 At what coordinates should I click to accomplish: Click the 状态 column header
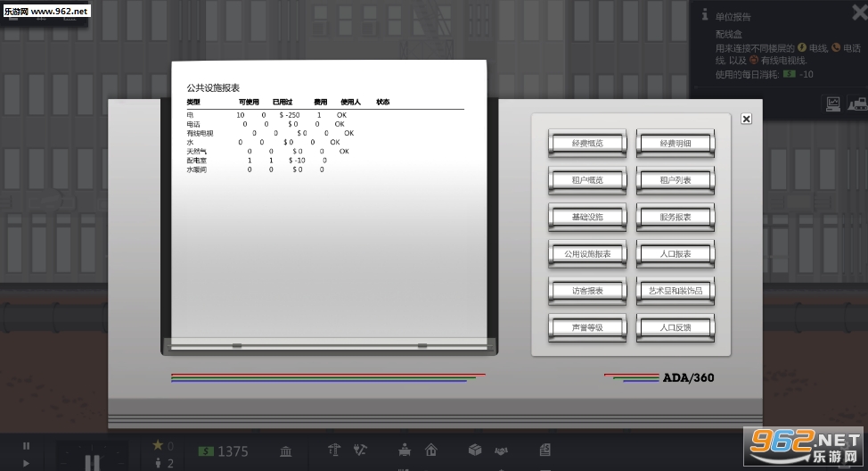tap(383, 102)
